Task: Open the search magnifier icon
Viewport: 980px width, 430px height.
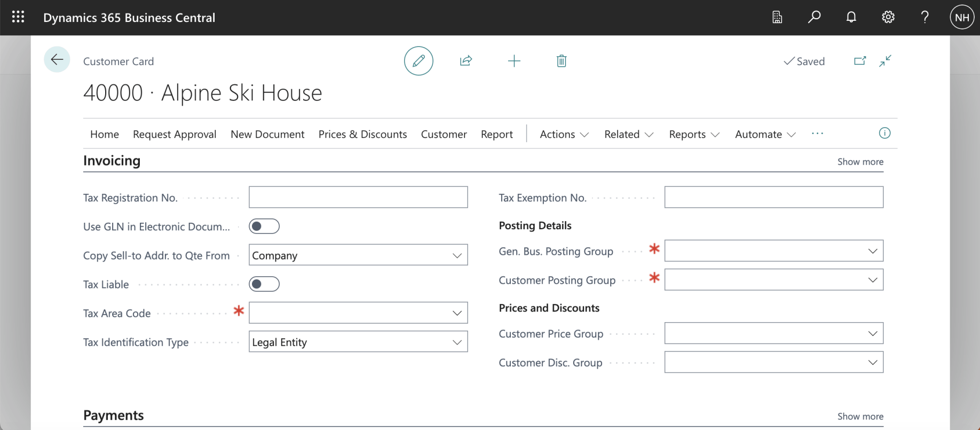Action: 814,17
